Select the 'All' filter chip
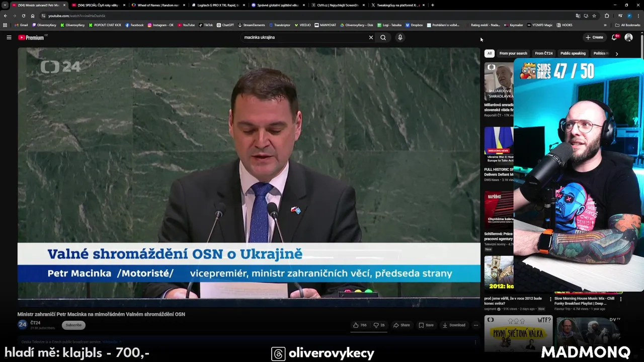The image size is (644, 362). click(x=489, y=53)
